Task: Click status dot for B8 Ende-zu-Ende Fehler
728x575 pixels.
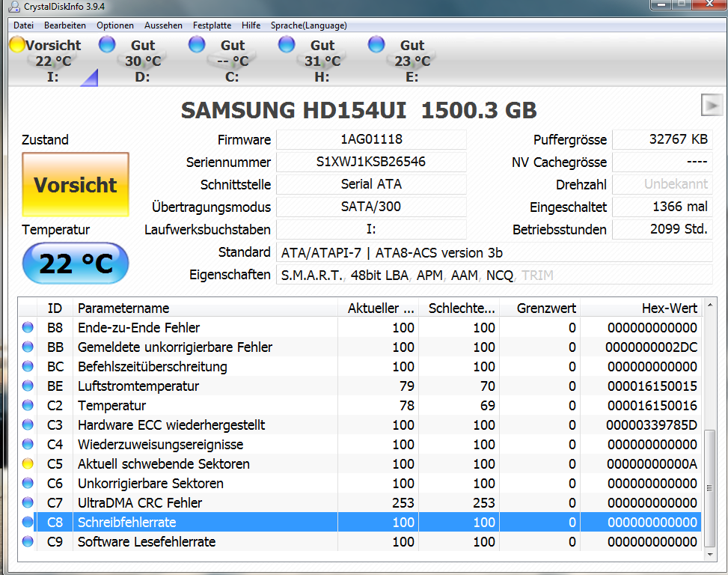Action: coord(28,327)
